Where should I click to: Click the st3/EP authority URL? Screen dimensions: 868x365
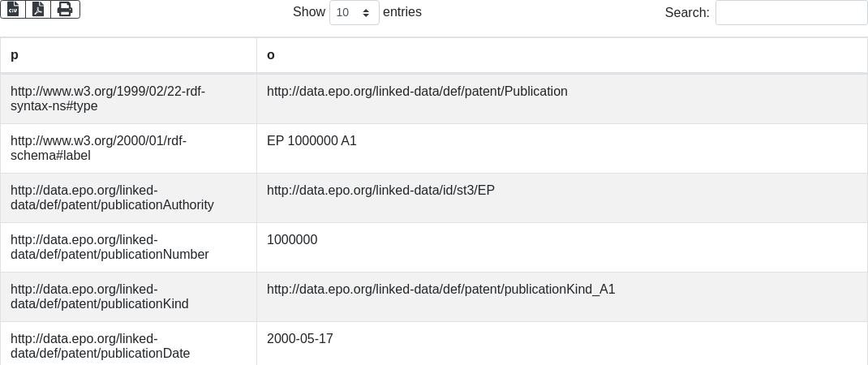380,191
